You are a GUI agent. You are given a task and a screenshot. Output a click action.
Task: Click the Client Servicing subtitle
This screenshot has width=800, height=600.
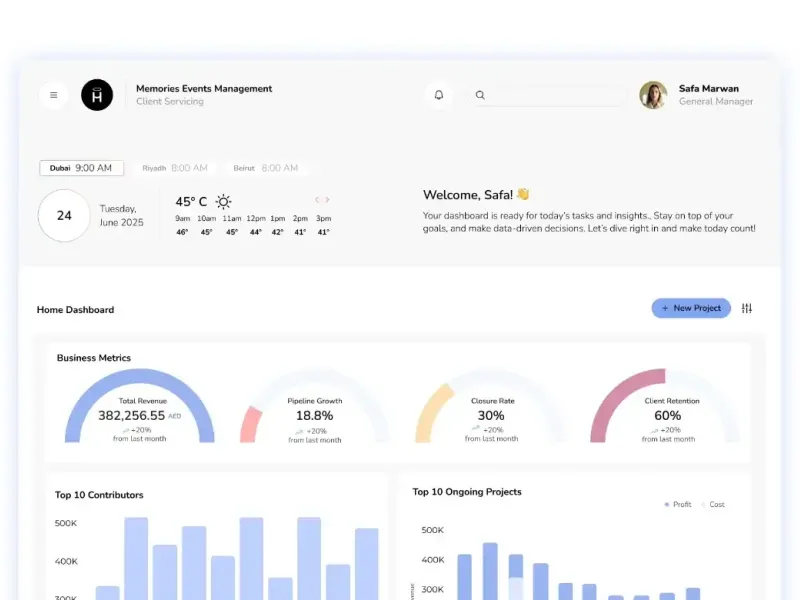pos(170,102)
